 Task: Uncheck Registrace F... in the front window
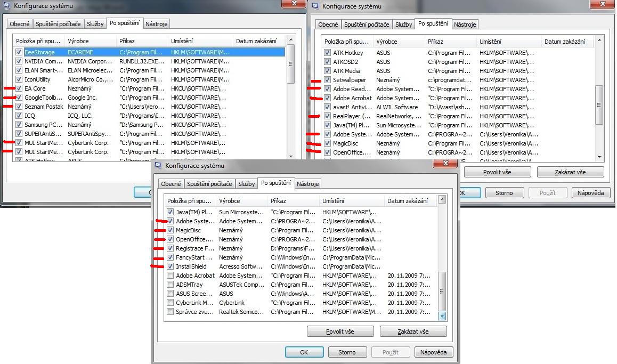170,248
